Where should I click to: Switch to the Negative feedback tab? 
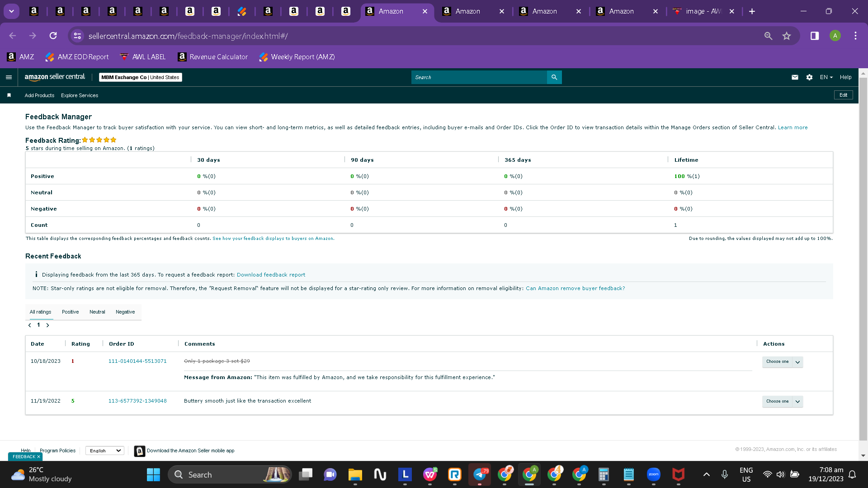tap(125, 312)
